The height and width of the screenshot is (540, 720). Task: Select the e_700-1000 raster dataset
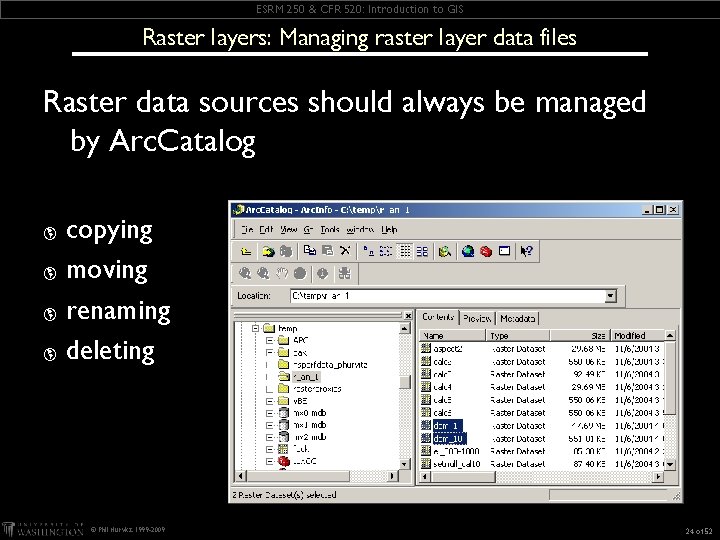point(456,451)
